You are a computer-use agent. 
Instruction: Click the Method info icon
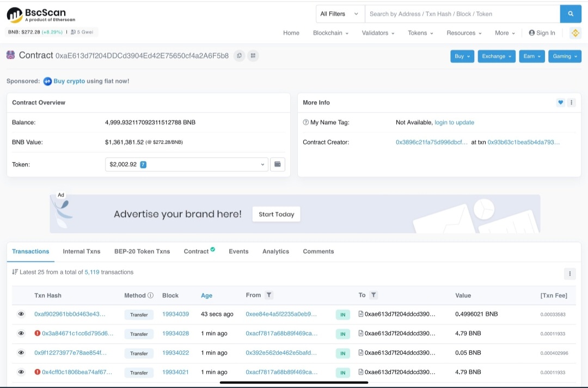point(150,295)
